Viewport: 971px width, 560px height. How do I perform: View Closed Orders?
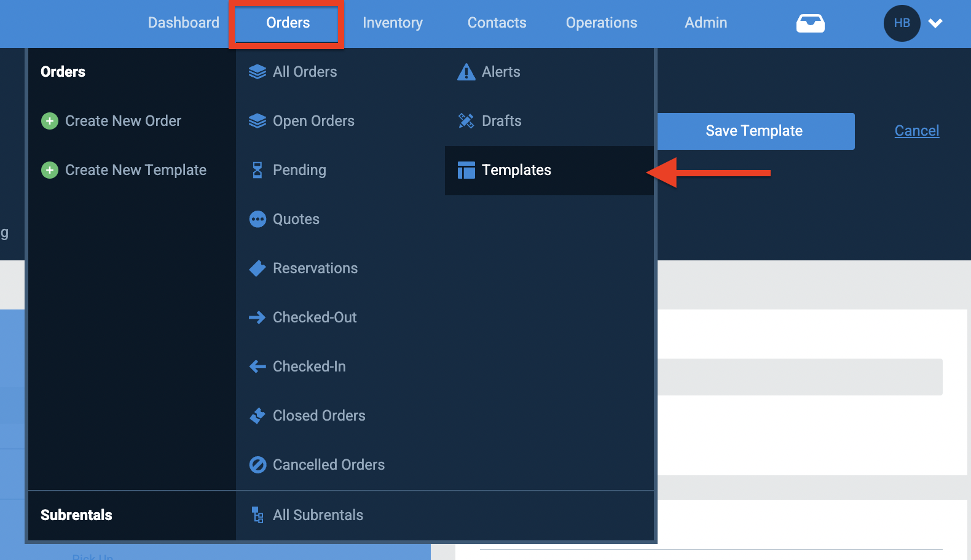click(x=319, y=416)
